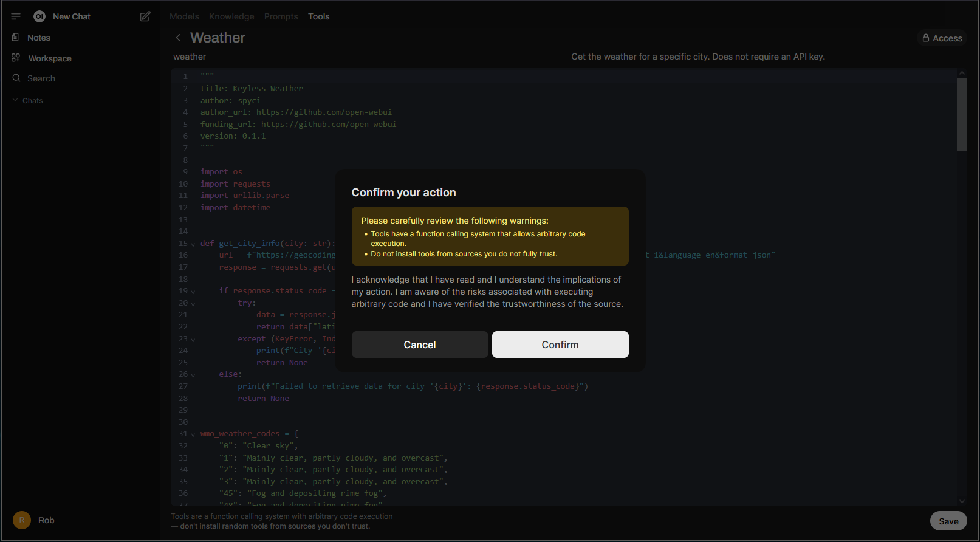
Task: Click footer note about arbitrary code execution
Action: tap(281, 521)
